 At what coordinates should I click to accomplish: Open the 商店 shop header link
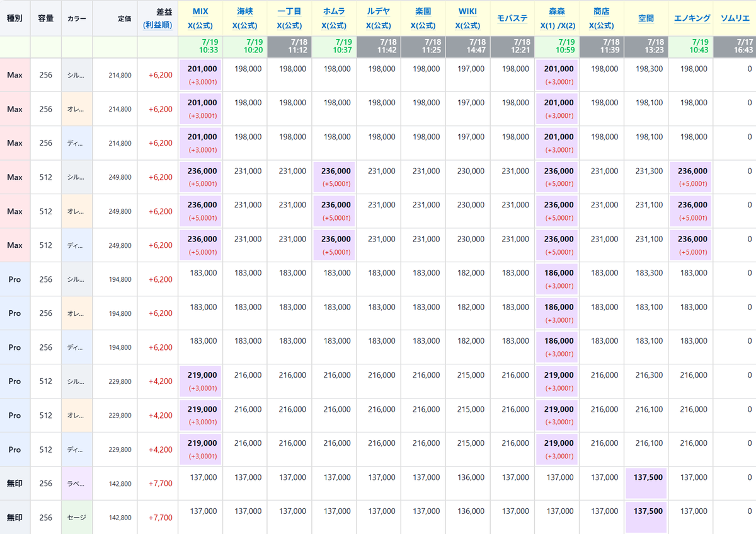coord(602,11)
